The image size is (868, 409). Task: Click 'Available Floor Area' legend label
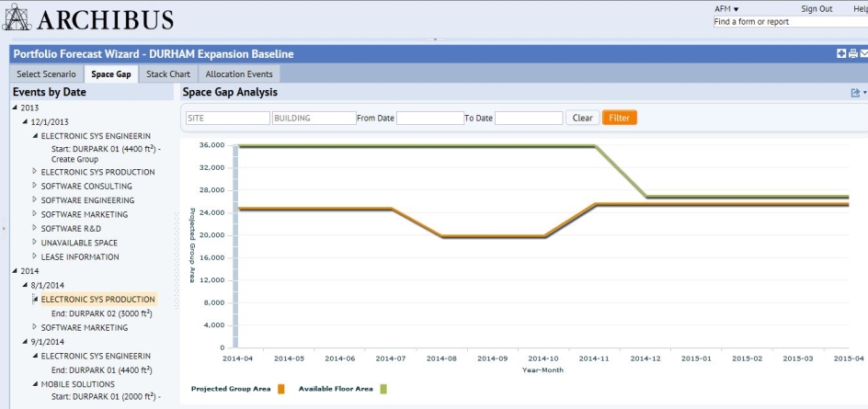(x=336, y=389)
